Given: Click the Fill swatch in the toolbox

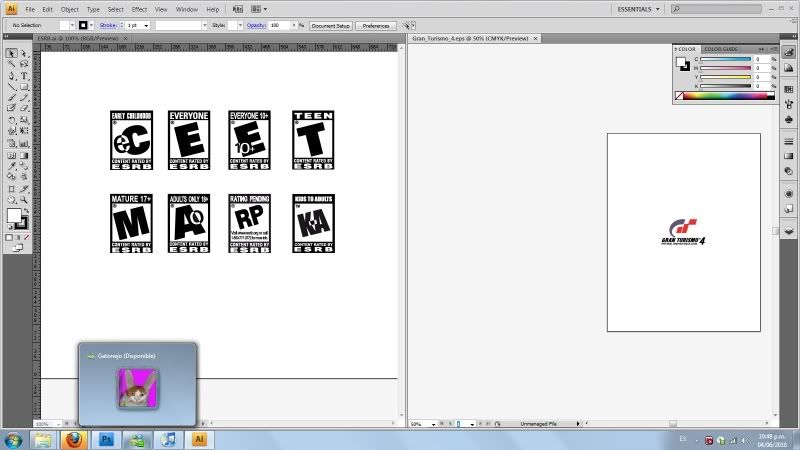Looking at the screenshot, I should tap(14, 215).
